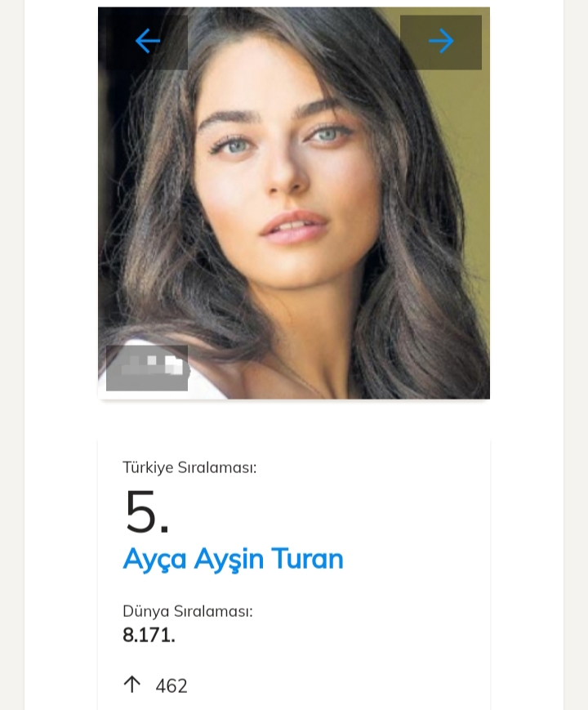Click the white gap between photo and card
Screen dimensions: 588x710
pyautogui.click(x=294, y=418)
